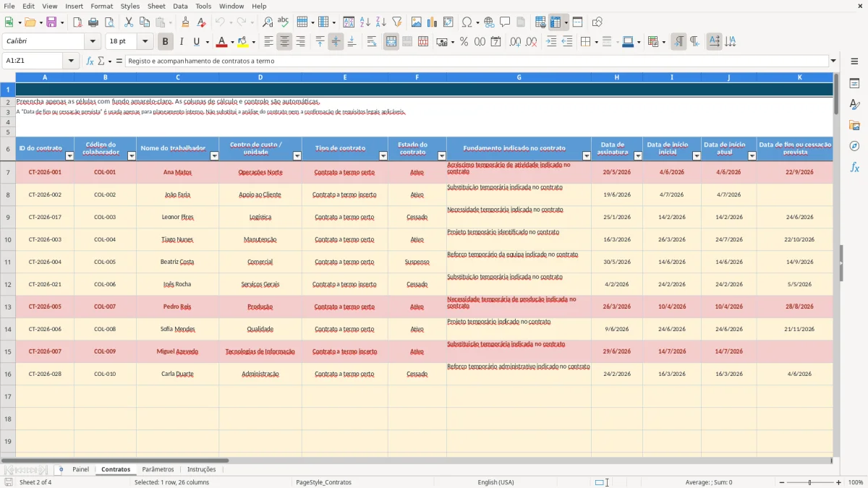This screenshot has width=868, height=488.
Task: Open the font color dropdown arrow
Action: 231,42
